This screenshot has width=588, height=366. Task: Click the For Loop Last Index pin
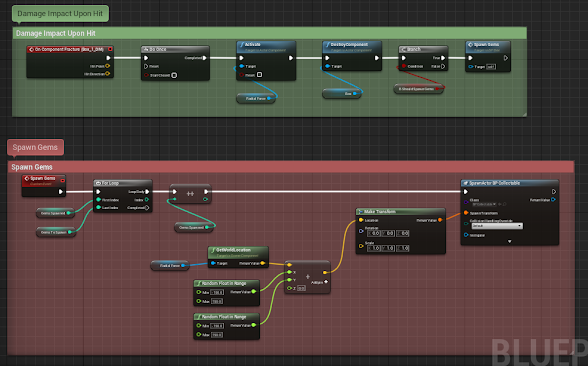point(98,207)
